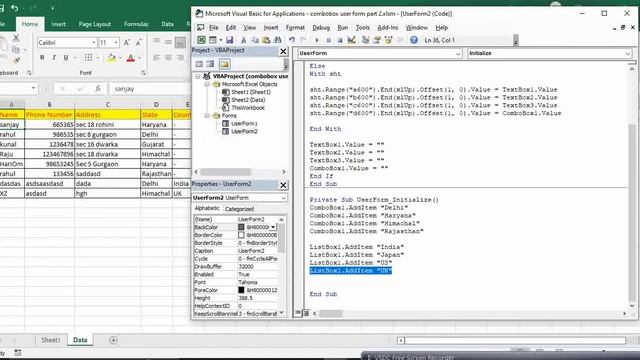Click Increase Font Size icon in Excel
The width and height of the screenshot is (640, 360).
127,42
